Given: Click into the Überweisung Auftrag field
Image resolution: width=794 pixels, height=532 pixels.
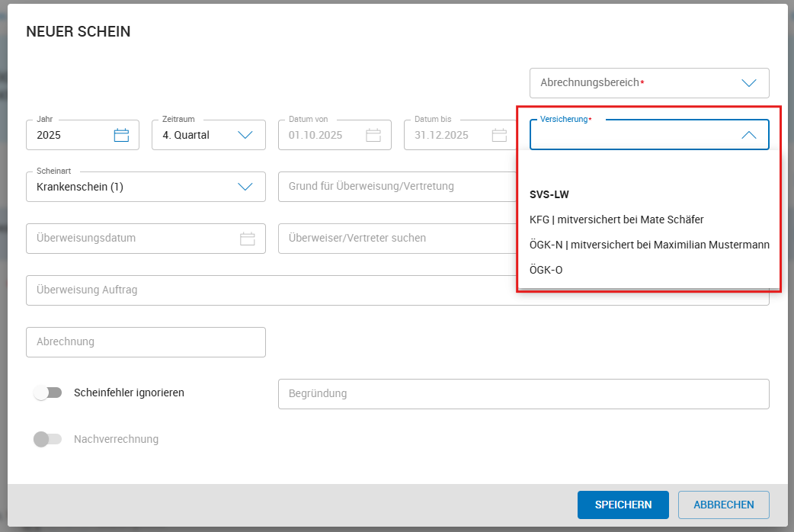Looking at the screenshot, I should [x=267, y=290].
